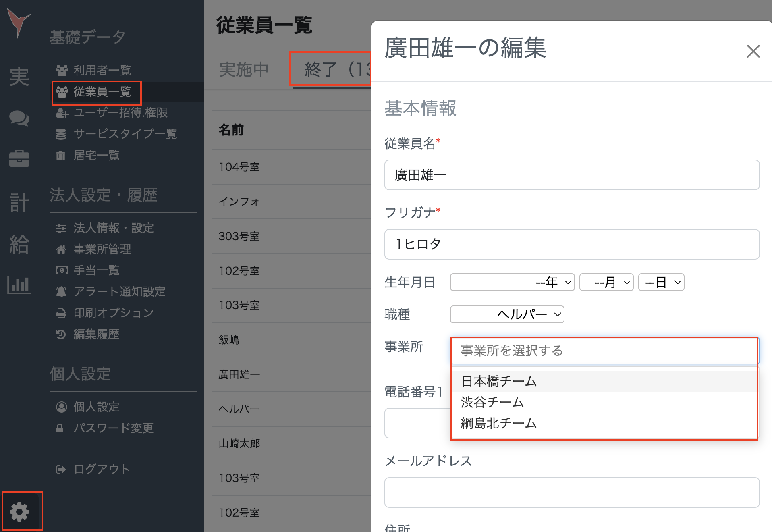This screenshot has height=532, width=772.
Task: Click the ログアウト link
Action: pyautogui.click(x=101, y=469)
